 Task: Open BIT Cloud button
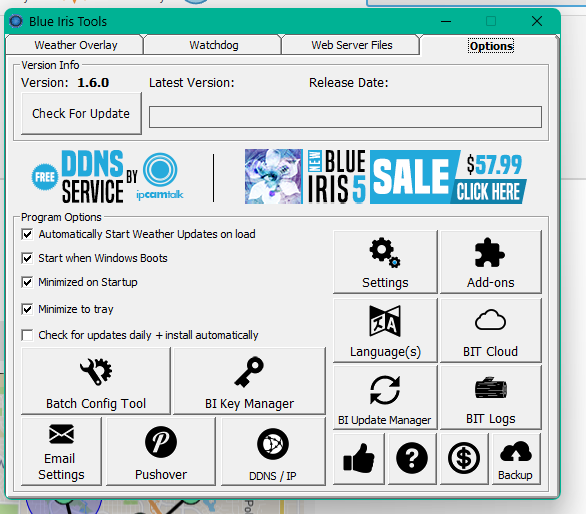coord(491,330)
